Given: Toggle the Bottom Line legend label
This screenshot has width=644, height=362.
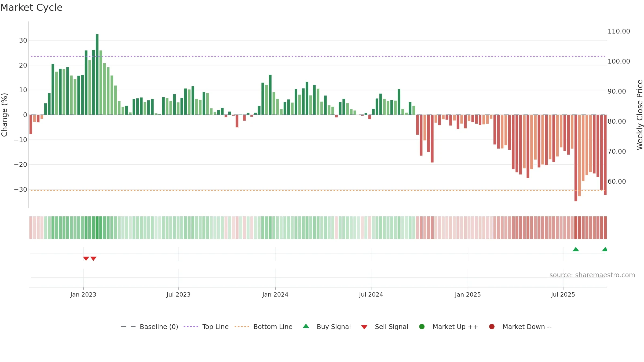Looking at the screenshot, I should 273,327.
